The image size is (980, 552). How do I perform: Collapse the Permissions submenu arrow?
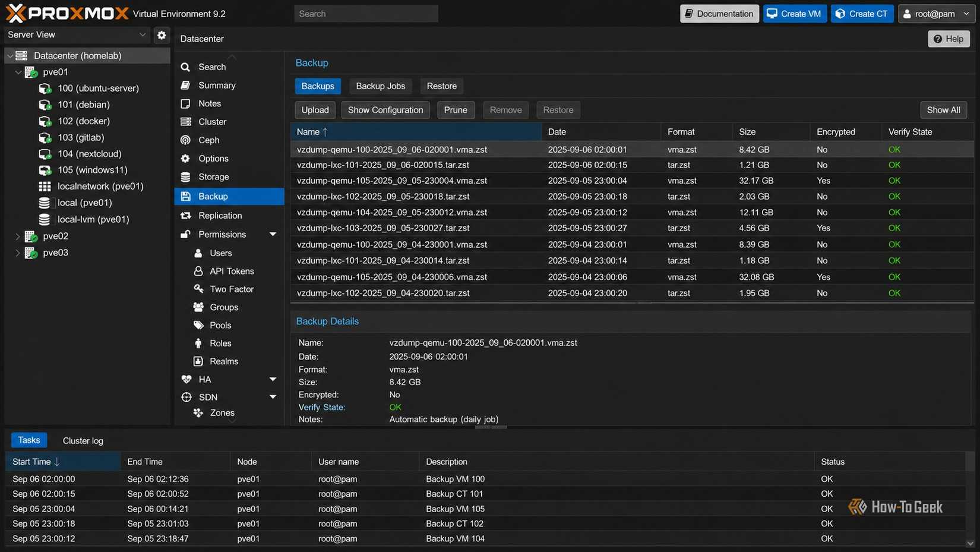pos(273,235)
